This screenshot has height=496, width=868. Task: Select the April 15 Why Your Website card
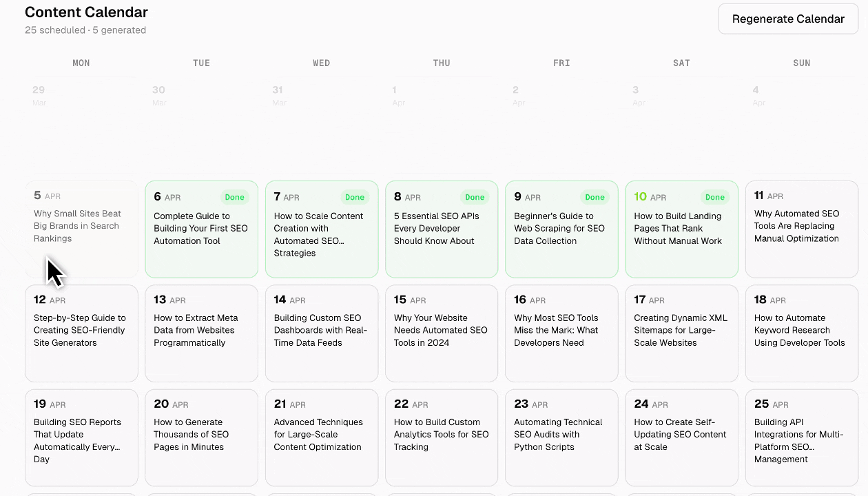coord(441,331)
